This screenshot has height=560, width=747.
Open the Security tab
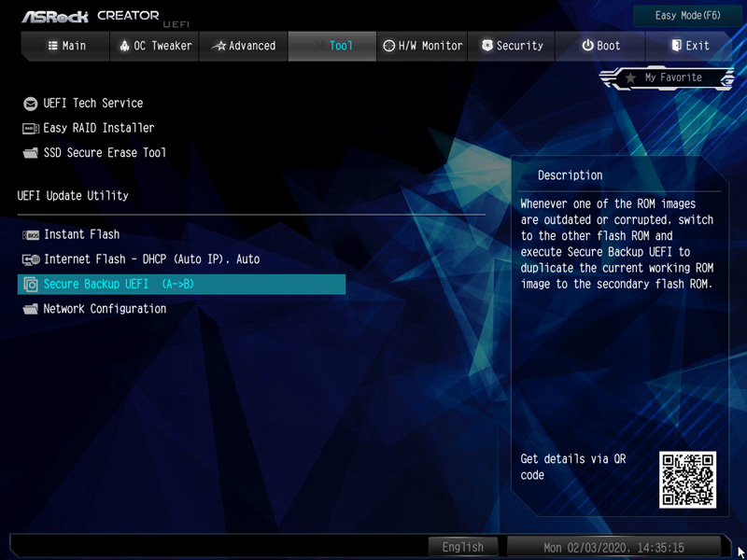tap(511, 46)
